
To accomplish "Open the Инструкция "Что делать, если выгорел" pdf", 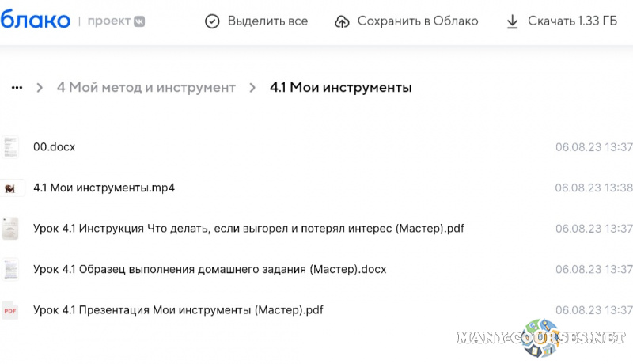I will click(248, 229).
